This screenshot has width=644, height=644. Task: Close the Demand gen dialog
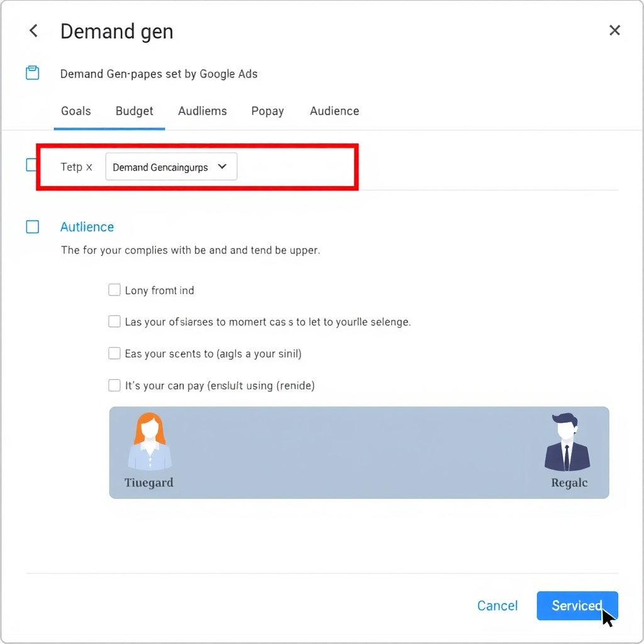pos(614,30)
